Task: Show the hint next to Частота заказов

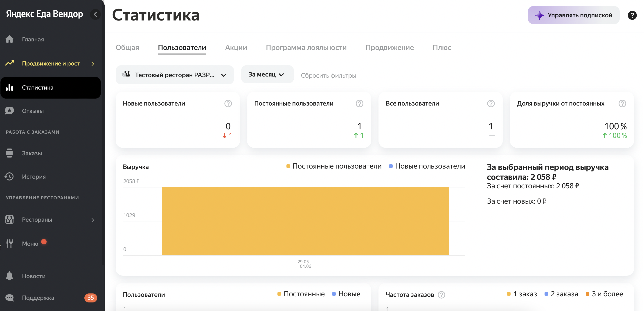Action: 441,295
